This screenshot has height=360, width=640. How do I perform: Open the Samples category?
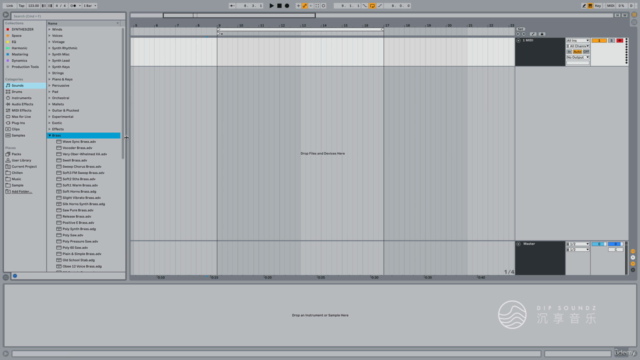(x=18, y=135)
